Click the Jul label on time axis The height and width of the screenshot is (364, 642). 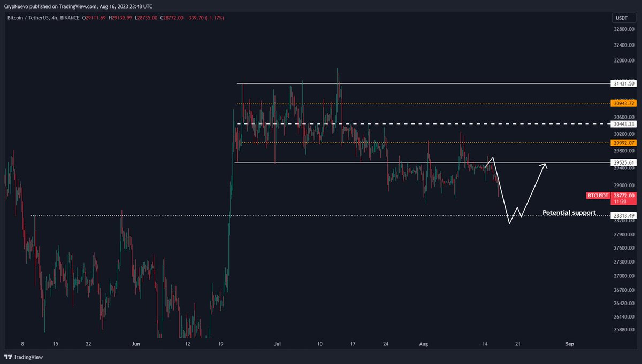tap(277, 344)
